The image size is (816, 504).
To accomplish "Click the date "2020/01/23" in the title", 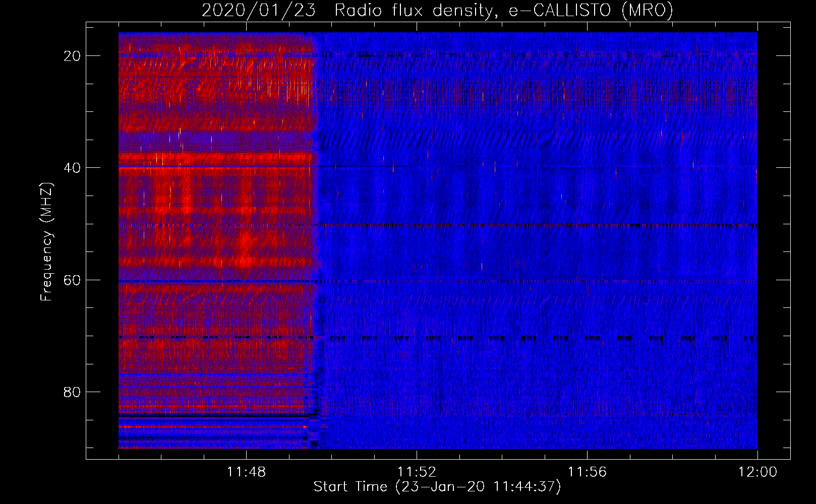I will click(x=259, y=10).
